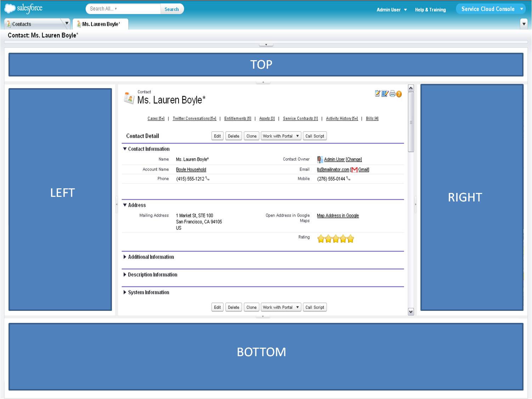The width and height of the screenshot is (532, 399).
Task: Open the Map Address in Google link
Action: tap(338, 216)
